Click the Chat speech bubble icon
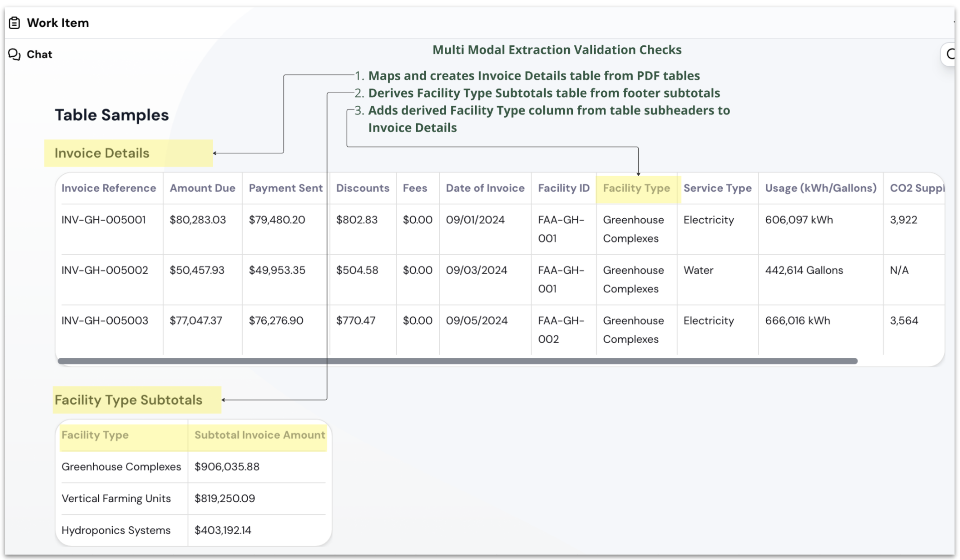This screenshot has width=960, height=560. (15, 55)
